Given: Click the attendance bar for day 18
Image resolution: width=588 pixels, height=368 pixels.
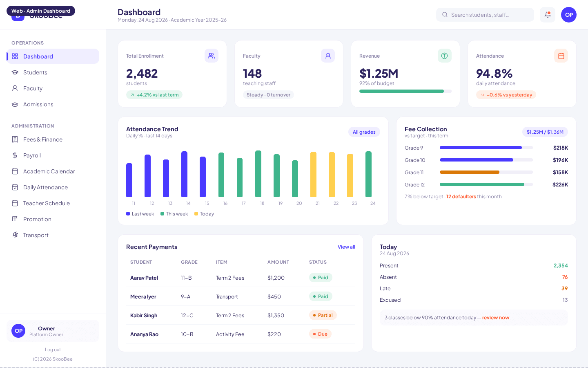Looking at the screenshot, I should coord(258,174).
